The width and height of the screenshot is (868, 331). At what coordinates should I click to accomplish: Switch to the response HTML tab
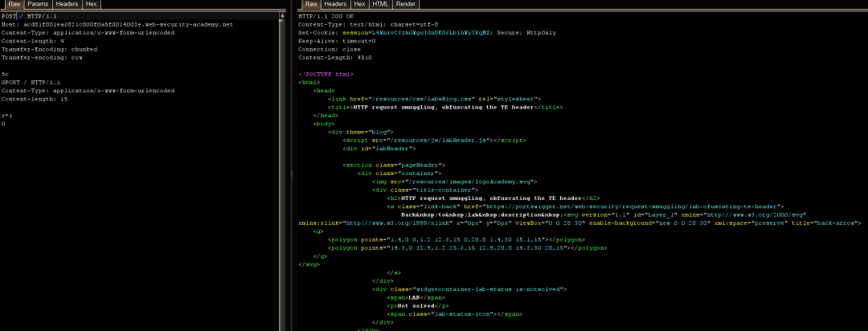tap(381, 4)
